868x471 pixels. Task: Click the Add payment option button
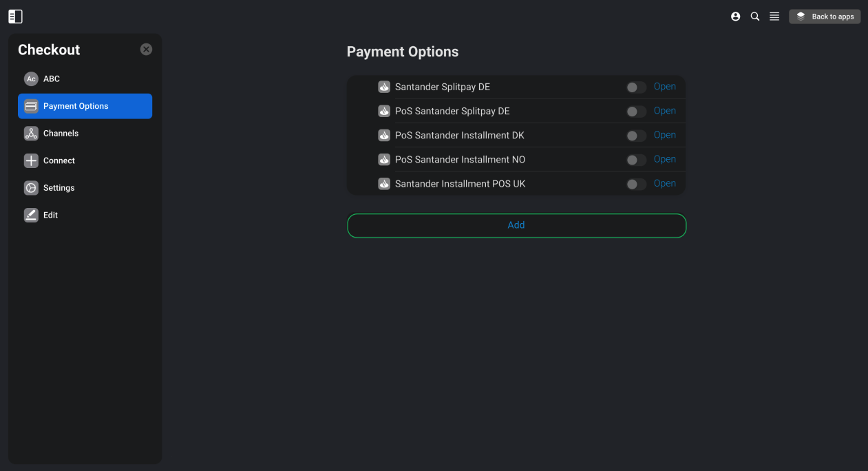[x=516, y=226]
